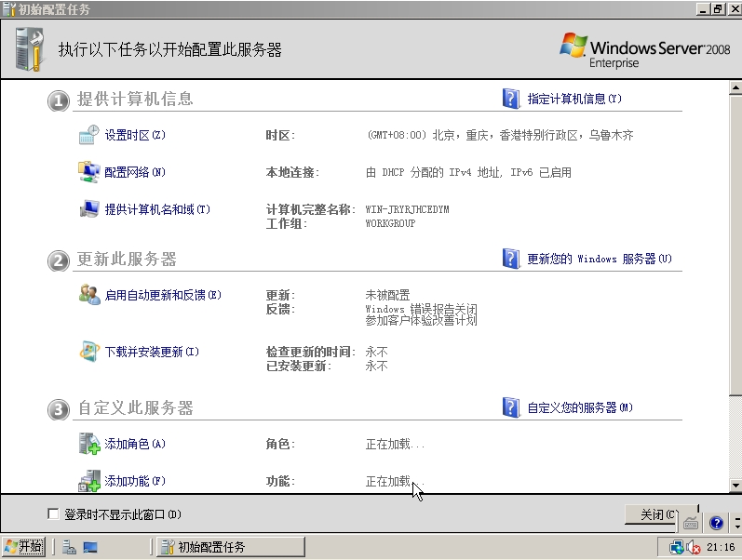Click the 自定义此服务器 section heading

[135, 407]
